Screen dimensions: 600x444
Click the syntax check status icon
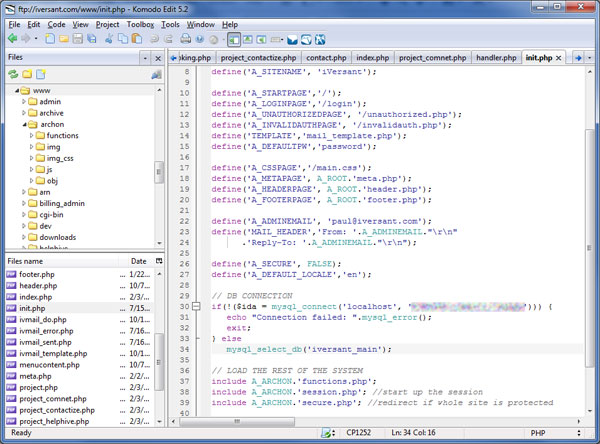tap(328, 433)
